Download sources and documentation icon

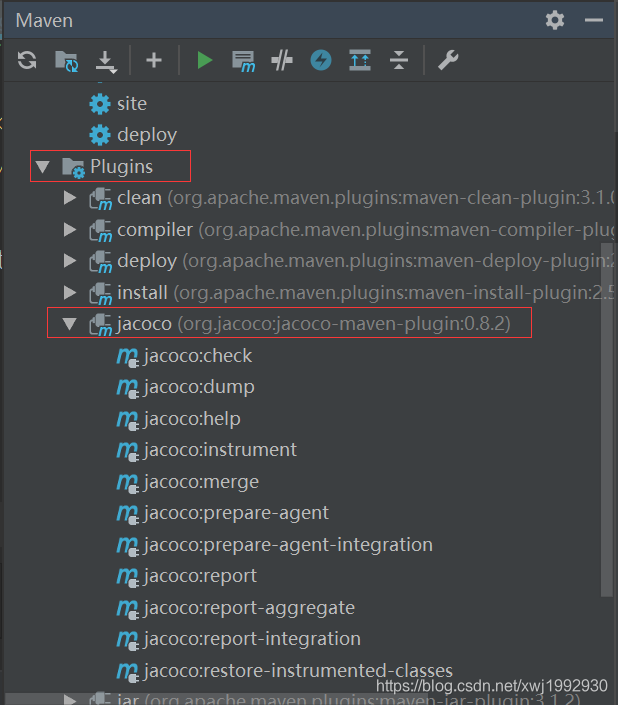[x=106, y=62]
